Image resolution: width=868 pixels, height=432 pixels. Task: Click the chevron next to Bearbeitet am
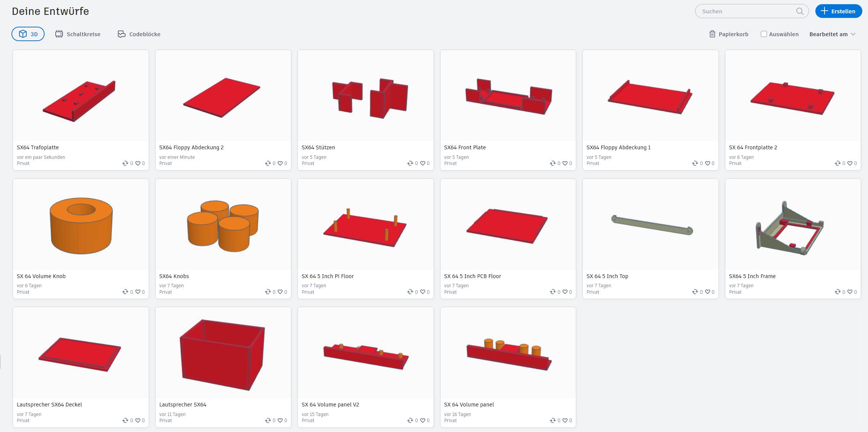[x=853, y=34]
